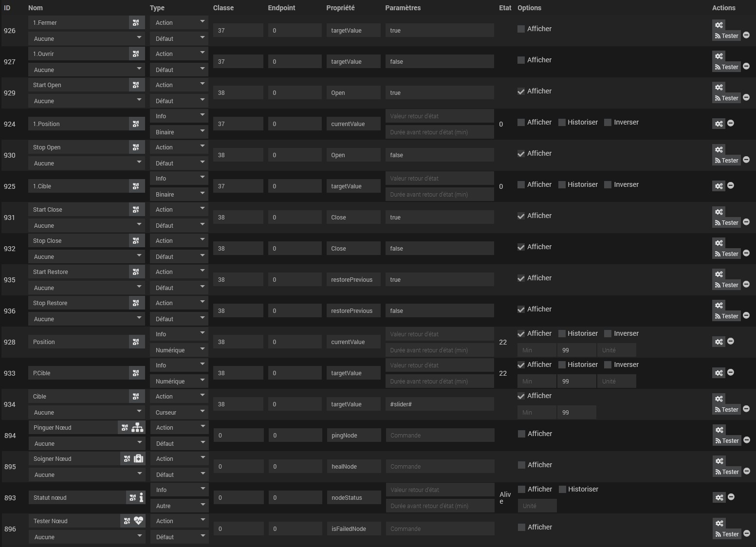The image size is (756, 547).
Task: Delete the 1.Position command row
Action: [x=731, y=124]
